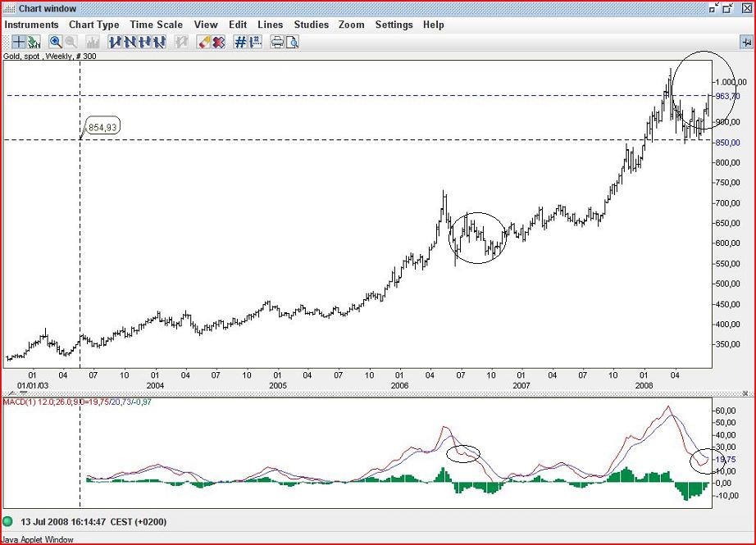Click the 'Java Applet Window' status bar text
Viewport: 756px width, 545px height.
click(38, 540)
